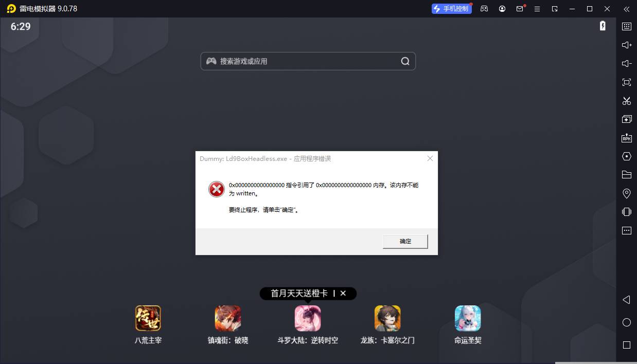637x364 pixels.
Task: Trigger the shake device icon
Action: click(627, 212)
